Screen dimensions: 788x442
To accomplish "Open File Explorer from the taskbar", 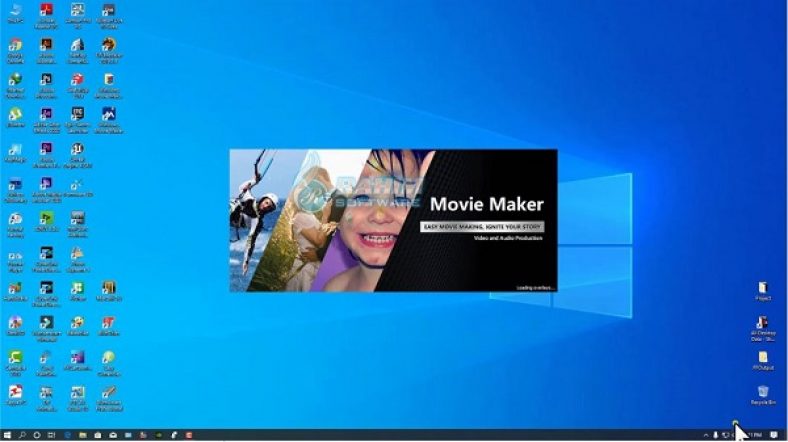I will [82, 435].
